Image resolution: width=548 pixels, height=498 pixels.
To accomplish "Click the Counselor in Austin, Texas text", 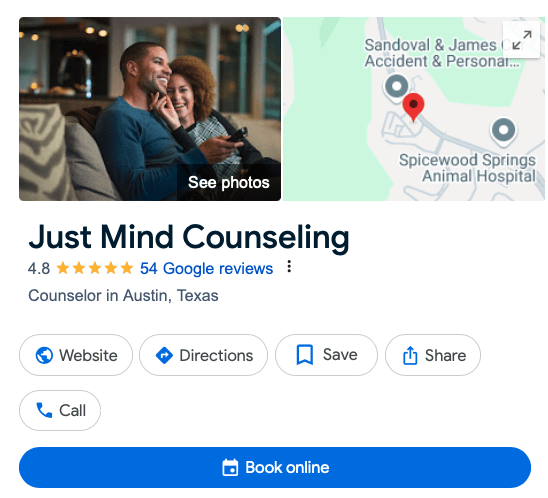I will coord(123,296).
